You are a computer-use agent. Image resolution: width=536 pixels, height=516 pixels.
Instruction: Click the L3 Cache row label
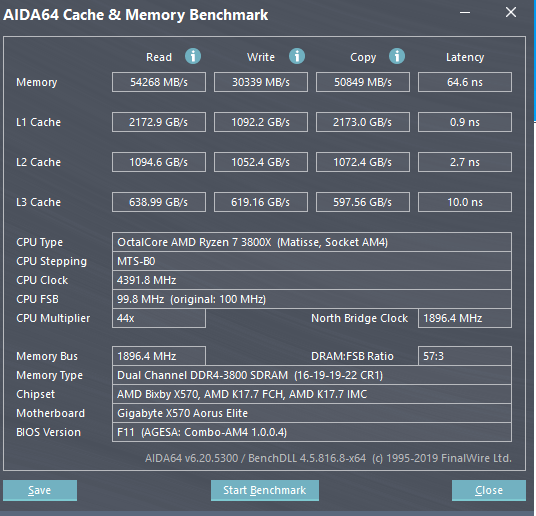click(x=38, y=202)
